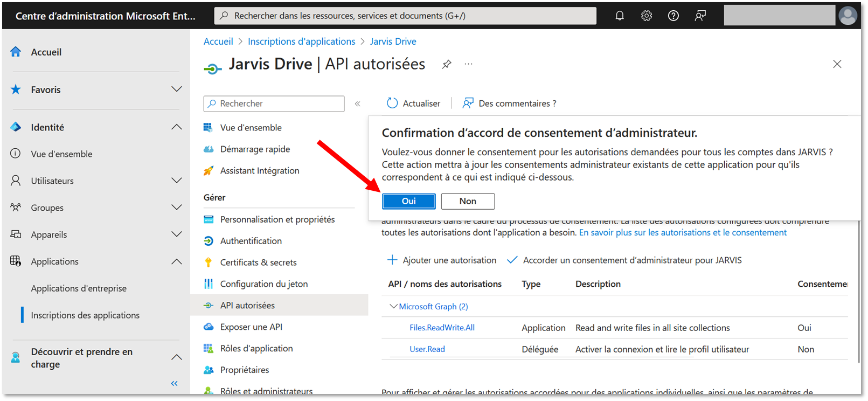Open the more options ellipsis beside the title

[x=469, y=64]
